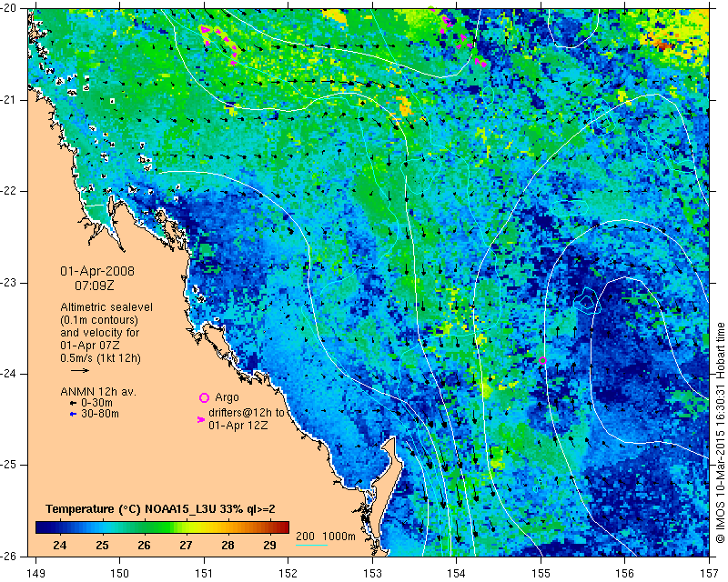Click the 'Argo' legend label
This screenshot has height=582, width=728.
coord(227,397)
